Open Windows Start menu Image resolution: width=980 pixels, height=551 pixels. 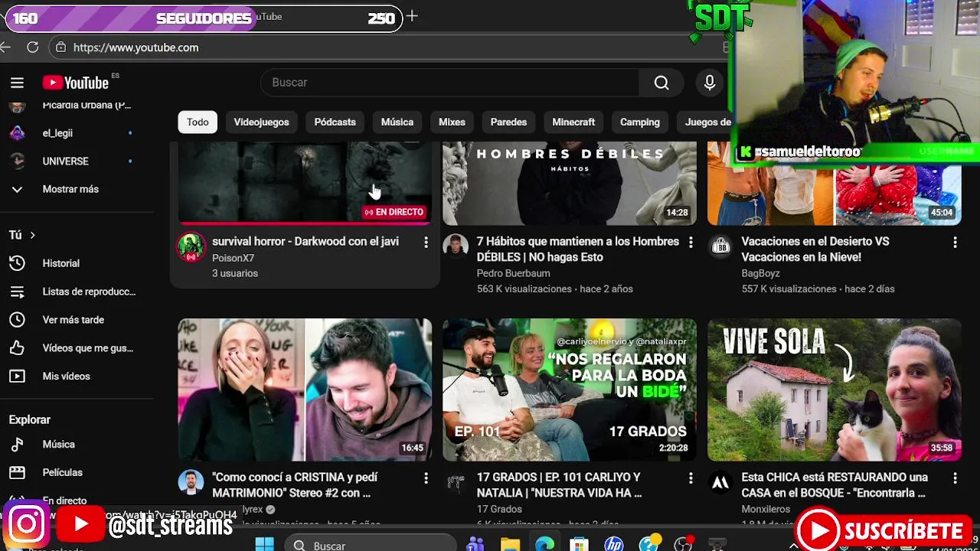pyautogui.click(x=264, y=545)
